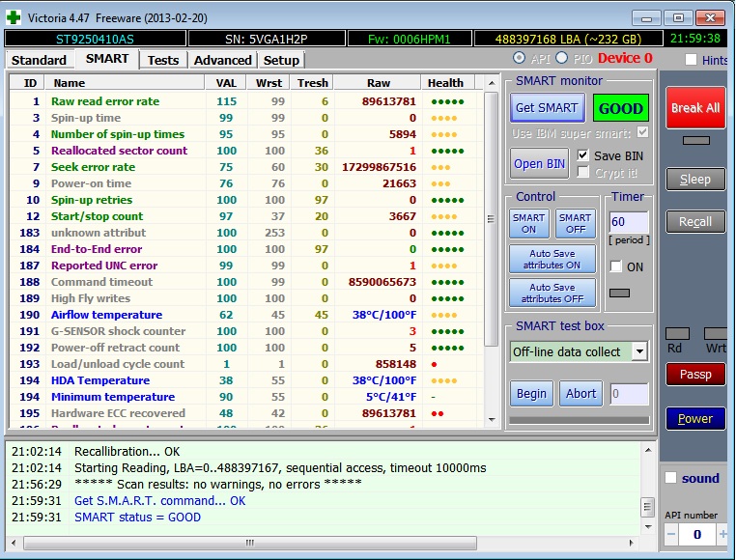
Task: Open the Off-line data collect dropdown
Action: click(x=638, y=351)
